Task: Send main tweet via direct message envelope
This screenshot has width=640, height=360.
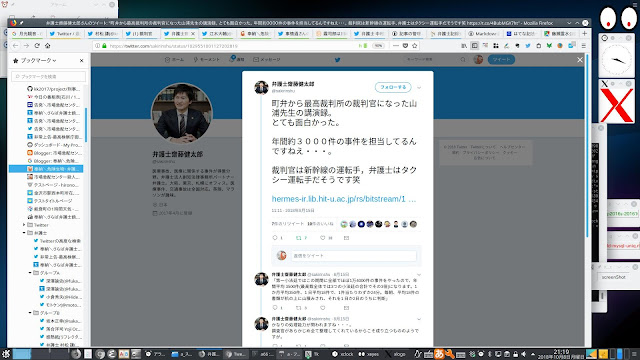Action: coord(346,238)
